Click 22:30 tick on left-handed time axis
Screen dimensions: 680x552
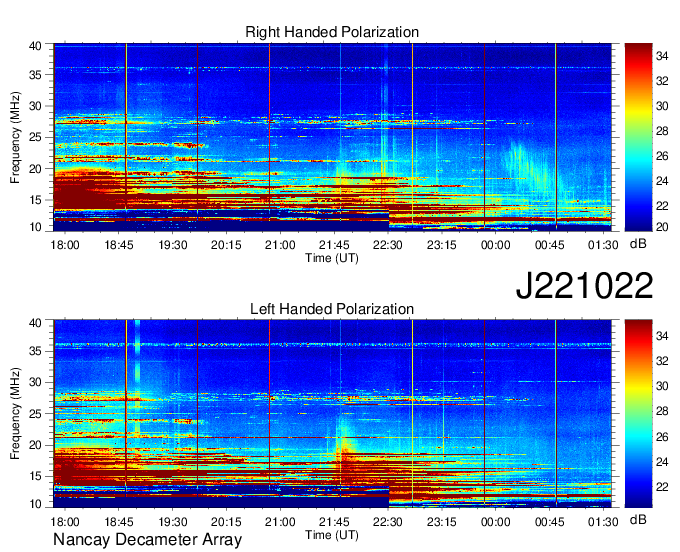[x=388, y=522]
